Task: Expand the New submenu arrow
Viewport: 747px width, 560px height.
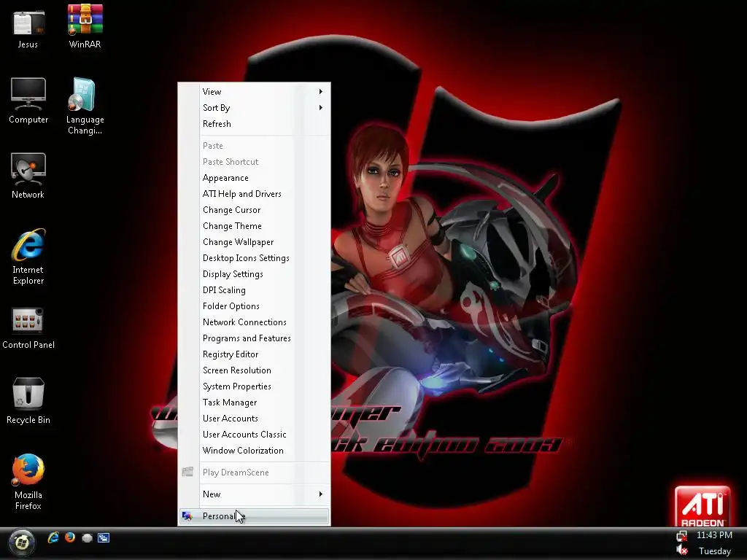Action: [x=321, y=494]
